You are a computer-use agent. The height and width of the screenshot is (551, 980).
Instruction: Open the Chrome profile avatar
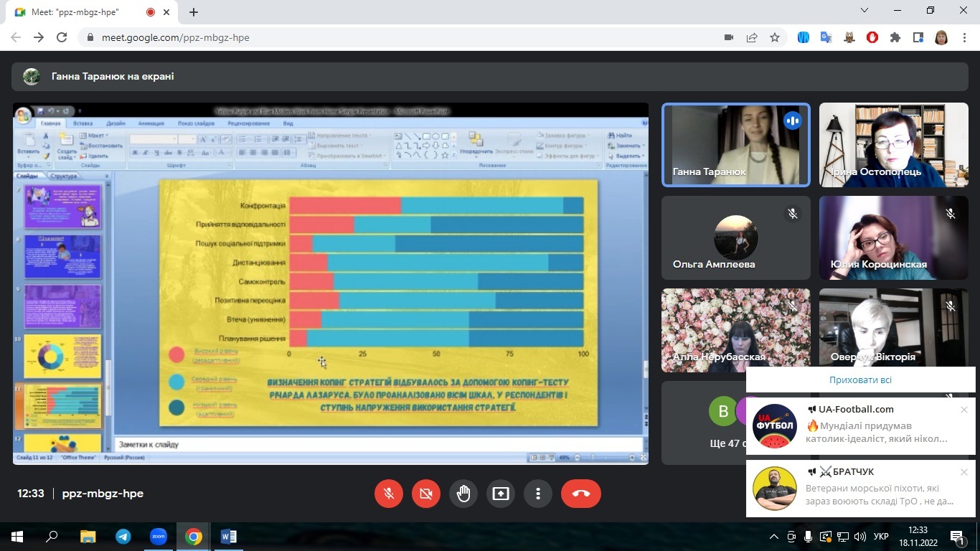[941, 37]
